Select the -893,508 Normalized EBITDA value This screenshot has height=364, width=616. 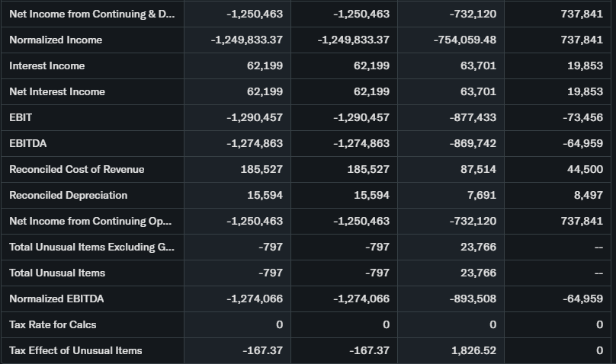(473, 299)
